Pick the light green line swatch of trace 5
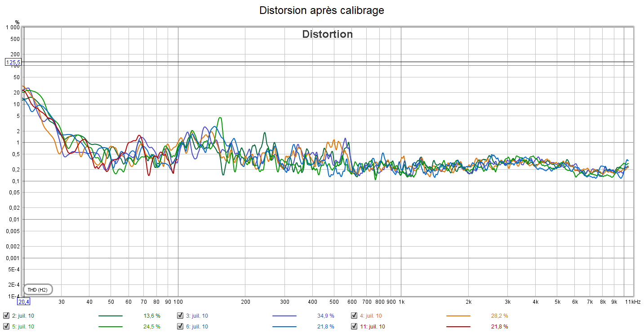The height and width of the screenshot is (333, 644). [x=110, y=326]
